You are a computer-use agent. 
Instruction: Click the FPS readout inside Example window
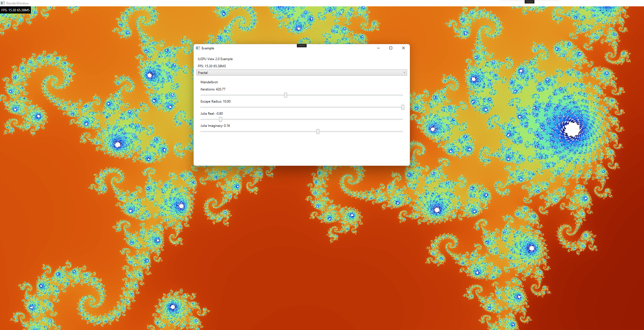coord(212,66)
